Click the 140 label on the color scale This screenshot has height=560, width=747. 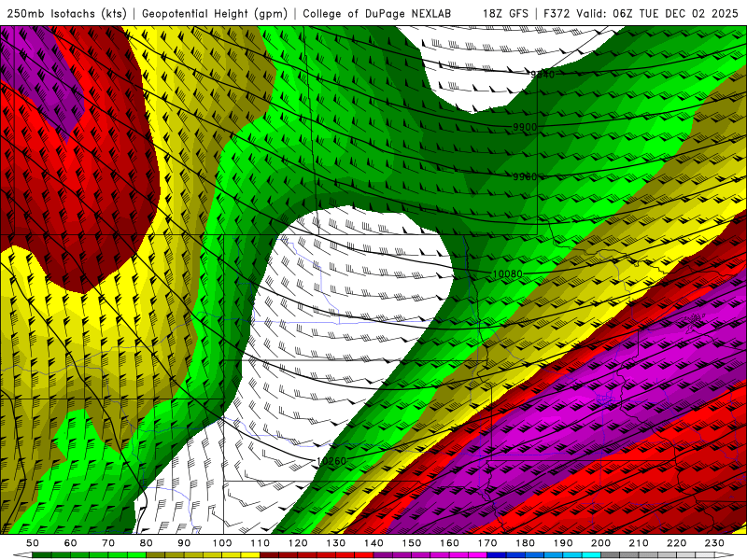[x=374, y=543]
